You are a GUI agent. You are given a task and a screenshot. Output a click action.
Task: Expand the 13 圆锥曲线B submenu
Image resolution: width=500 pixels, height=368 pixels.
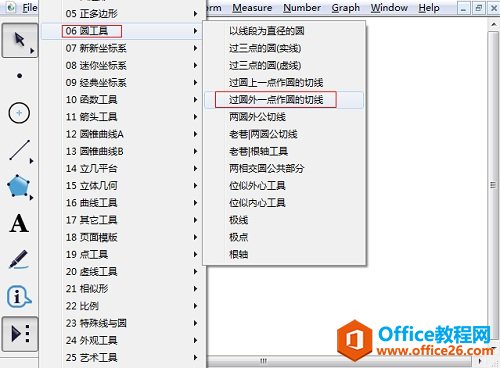point(121,151)
